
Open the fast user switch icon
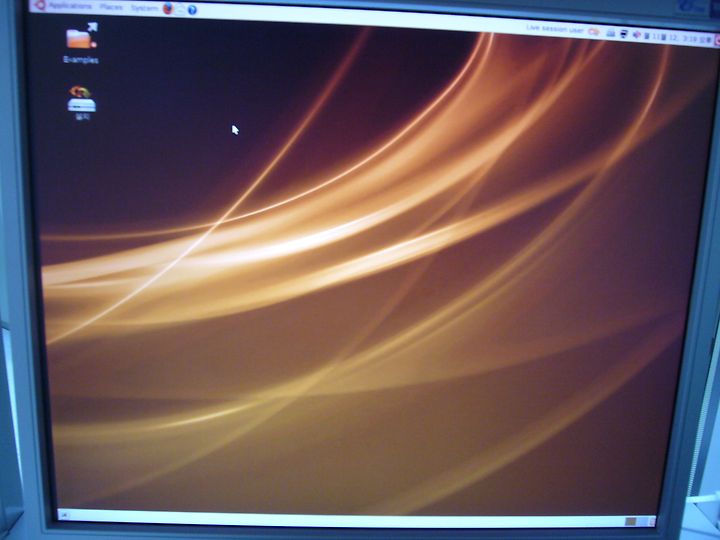(594, 32)
